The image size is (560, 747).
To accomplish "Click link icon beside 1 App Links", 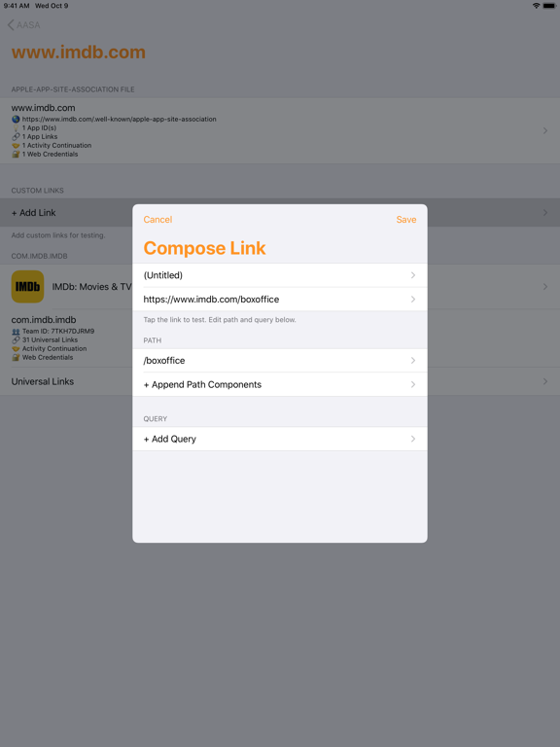I will (16, 137).
